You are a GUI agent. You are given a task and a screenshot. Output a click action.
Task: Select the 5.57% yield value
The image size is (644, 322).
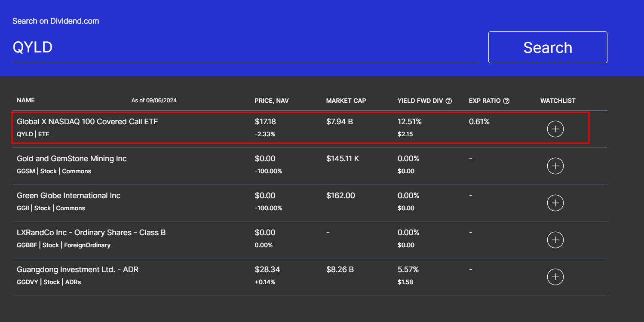point(408,270)
